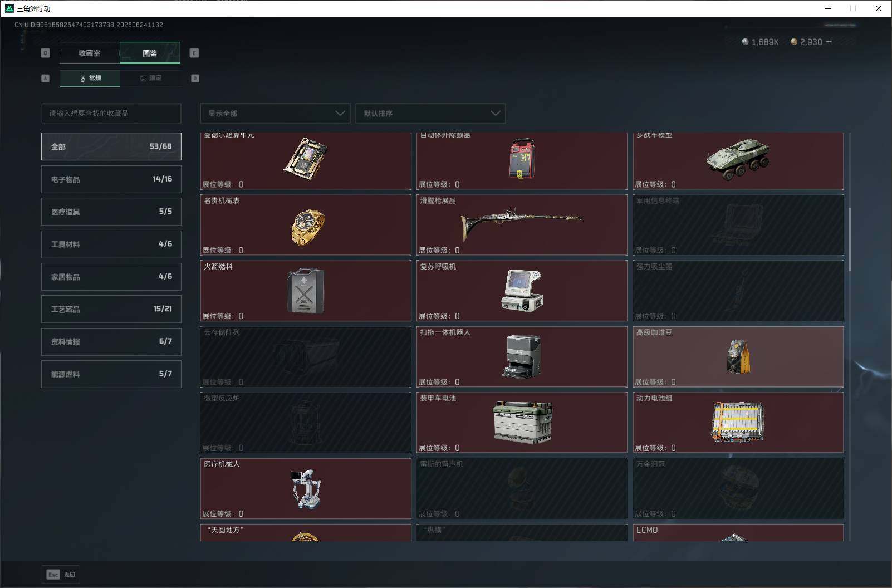This screenshot has height=588, width=892.
Task: Click the 扫拖一体机器人 robot icon
Action: tap(522, 356)
